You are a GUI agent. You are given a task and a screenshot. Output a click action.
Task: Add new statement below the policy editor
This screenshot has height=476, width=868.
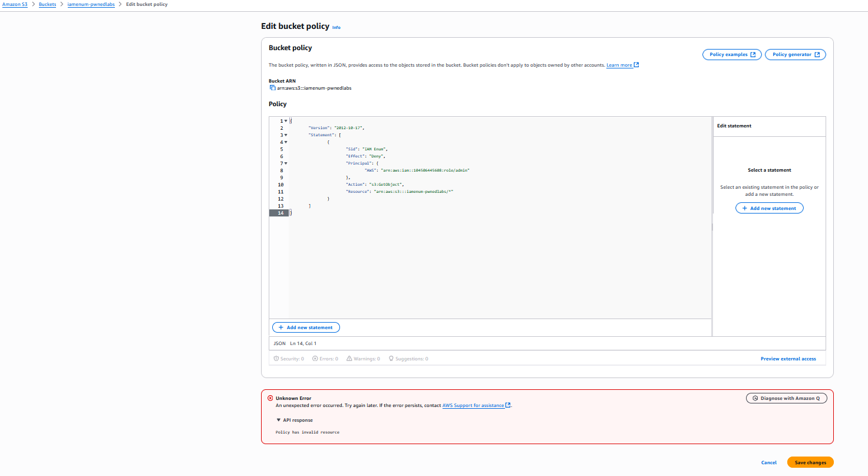[x=306, y=327]
